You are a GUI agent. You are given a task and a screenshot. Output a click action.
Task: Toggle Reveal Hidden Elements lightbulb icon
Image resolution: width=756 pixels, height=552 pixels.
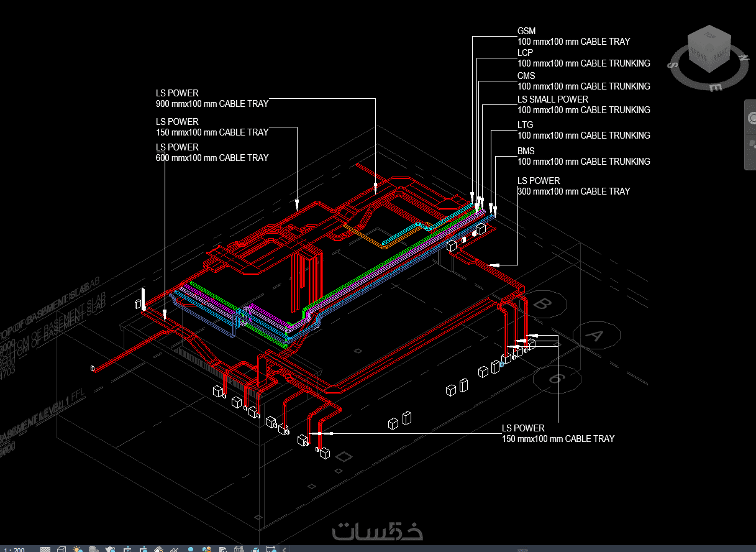pyautogui.click(x=191, y=550)
